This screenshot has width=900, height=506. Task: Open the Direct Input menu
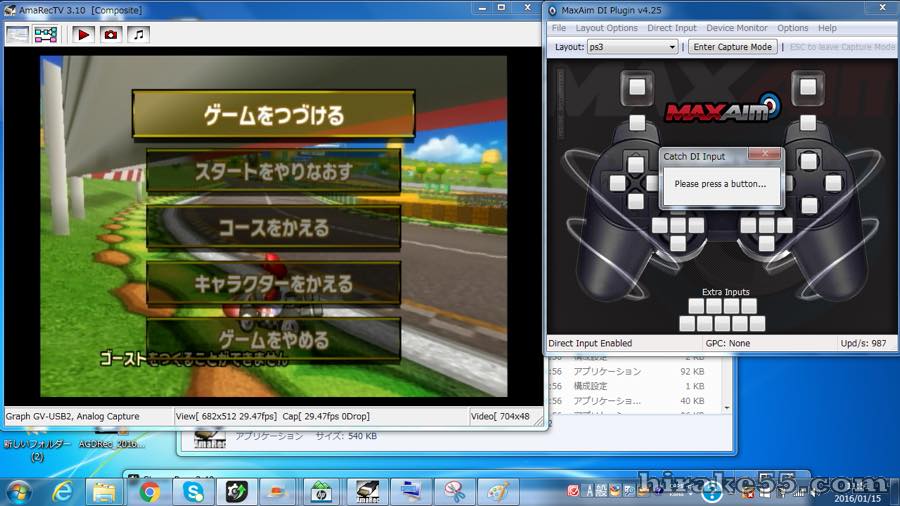672,28
